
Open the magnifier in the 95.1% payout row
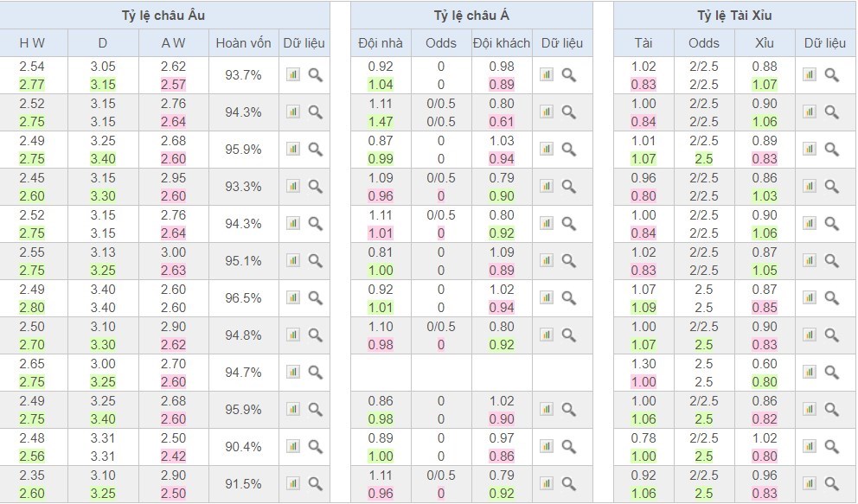(316, 261)
